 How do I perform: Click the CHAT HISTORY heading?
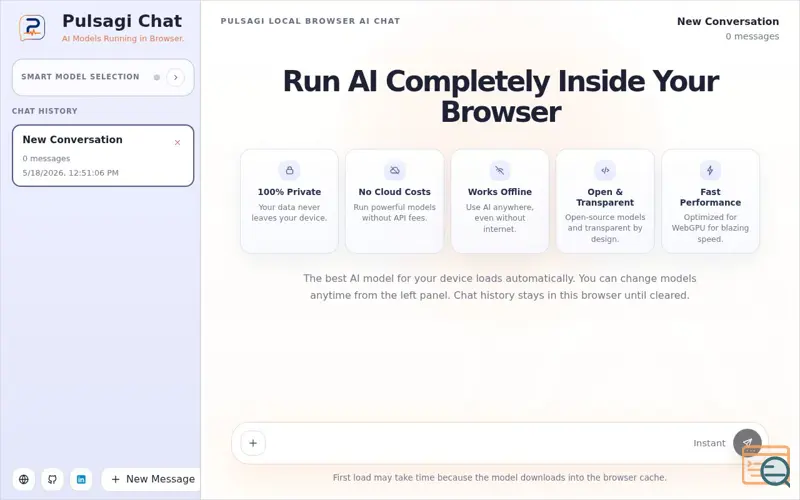[x=45, y=111]
